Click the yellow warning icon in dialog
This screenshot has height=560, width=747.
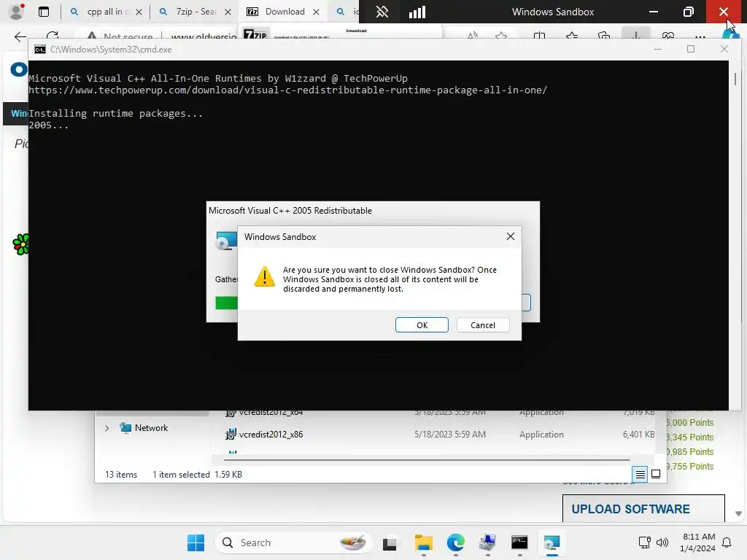(x=264, y=276)
